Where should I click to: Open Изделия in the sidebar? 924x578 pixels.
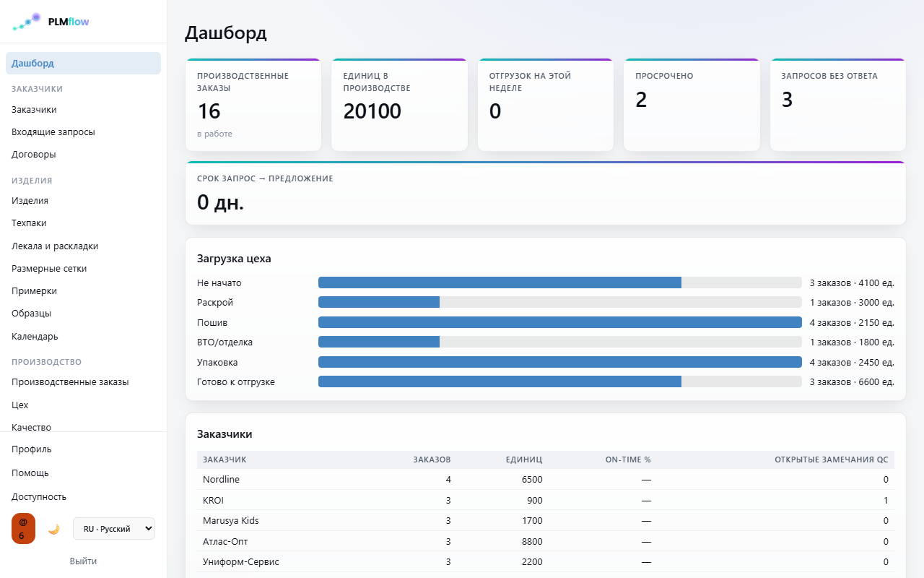(83, 201)
